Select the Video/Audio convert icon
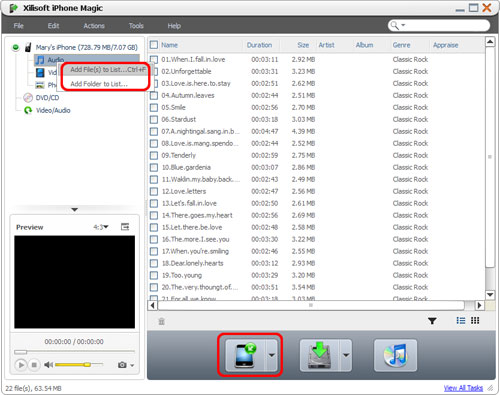This screenshot has height=395, width=500. click(28, 110)
